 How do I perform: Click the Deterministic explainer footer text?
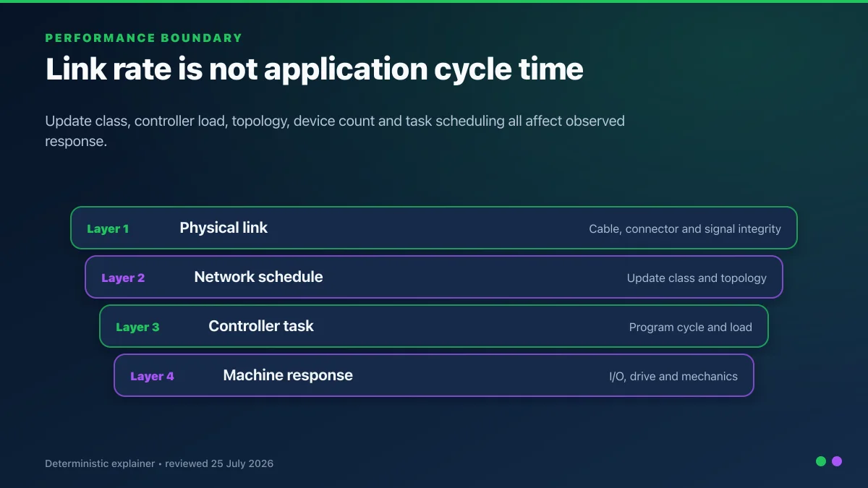tap(100, 463)
